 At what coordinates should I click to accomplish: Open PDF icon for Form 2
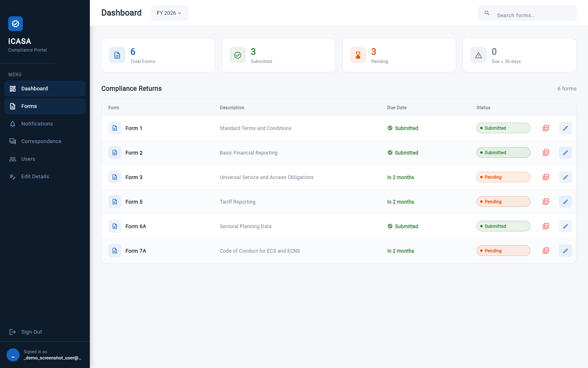tap(546, 153)
